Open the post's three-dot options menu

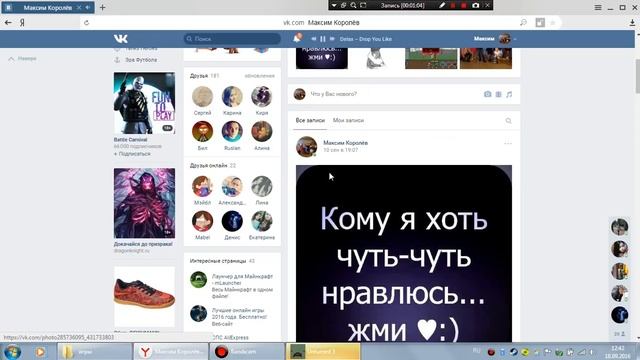(x=508, y=143)
